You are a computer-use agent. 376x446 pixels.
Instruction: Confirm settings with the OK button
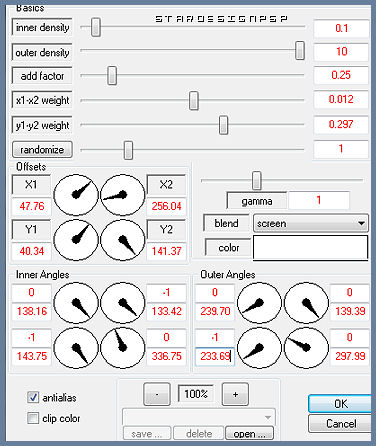[340, 404]
